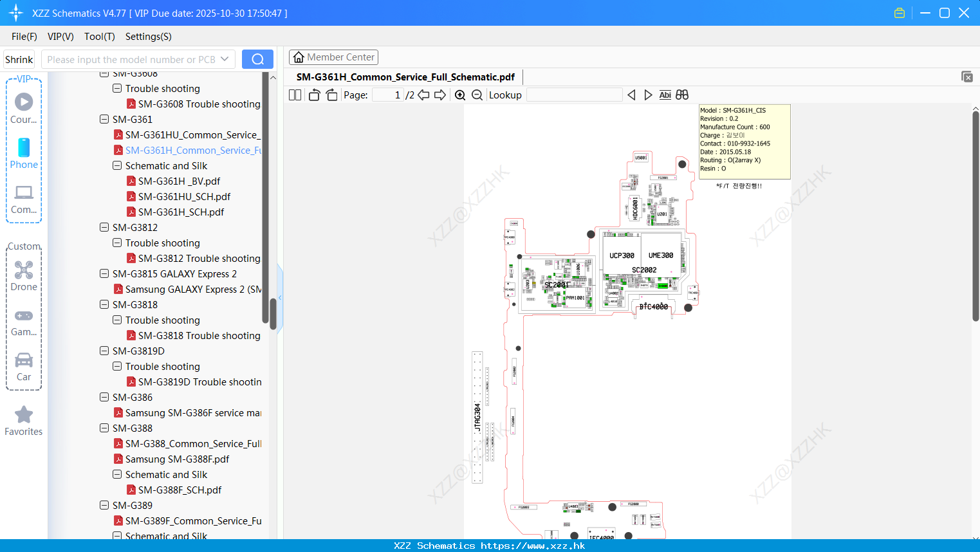Open SM-G3819D Trouble shooting PDF
The image size is (980, 552).
point(194,382)
